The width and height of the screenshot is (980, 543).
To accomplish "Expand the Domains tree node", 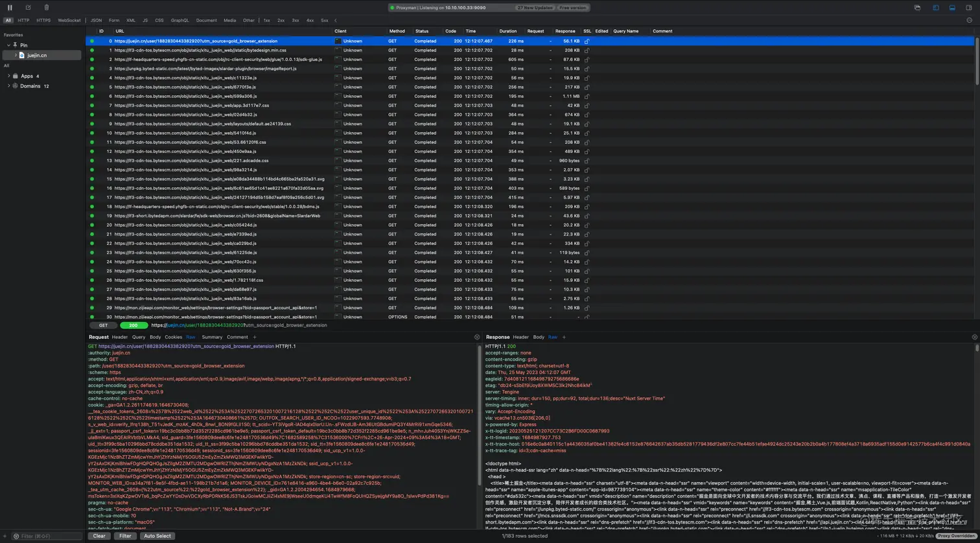I will (9, 86).
